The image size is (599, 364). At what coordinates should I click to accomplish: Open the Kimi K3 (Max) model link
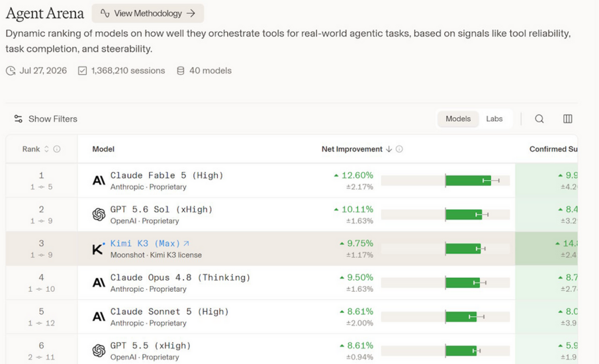click(x=145, y=244)
